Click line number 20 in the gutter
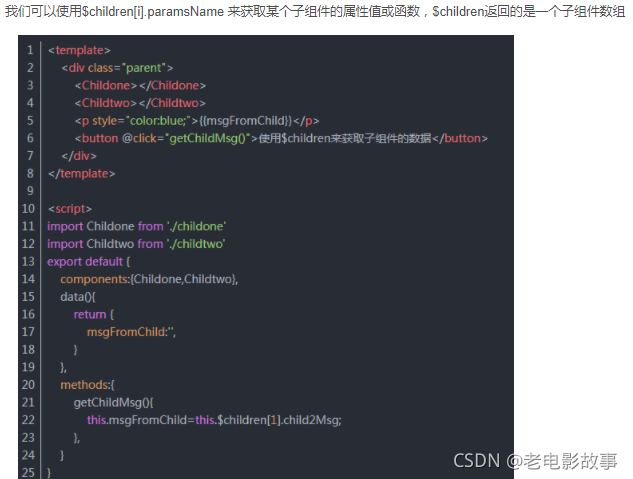The height and width of the screenshot is (479, 633). 28,385
